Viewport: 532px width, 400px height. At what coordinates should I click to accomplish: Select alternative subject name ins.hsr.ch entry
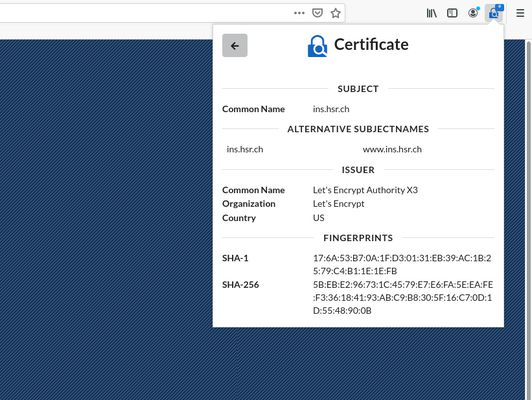[245, 149]
